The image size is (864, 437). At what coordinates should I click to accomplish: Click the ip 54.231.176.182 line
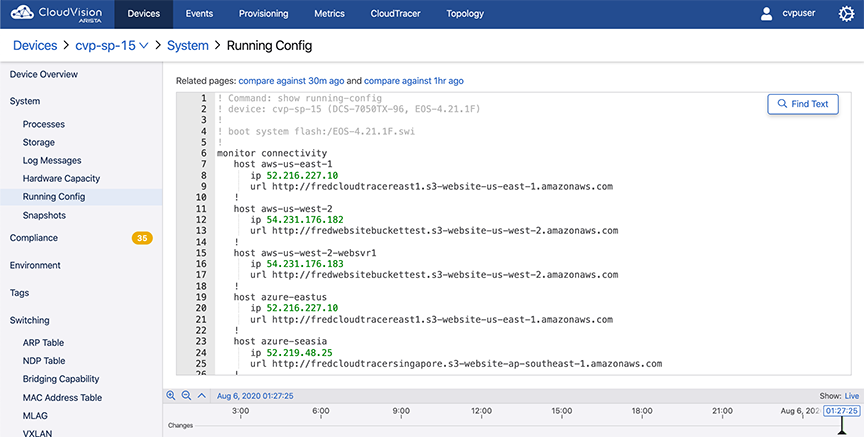coord(296,220)
